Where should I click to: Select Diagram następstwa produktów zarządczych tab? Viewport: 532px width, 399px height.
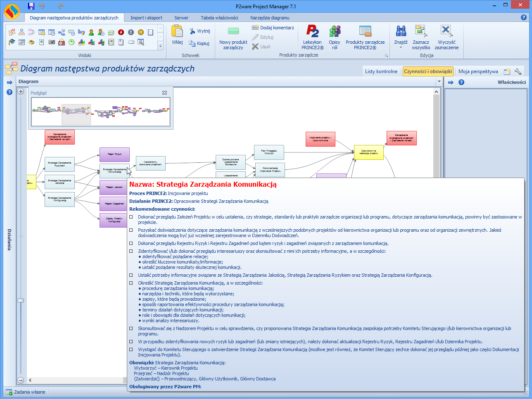pyautogui.click(x=74, y=18)
